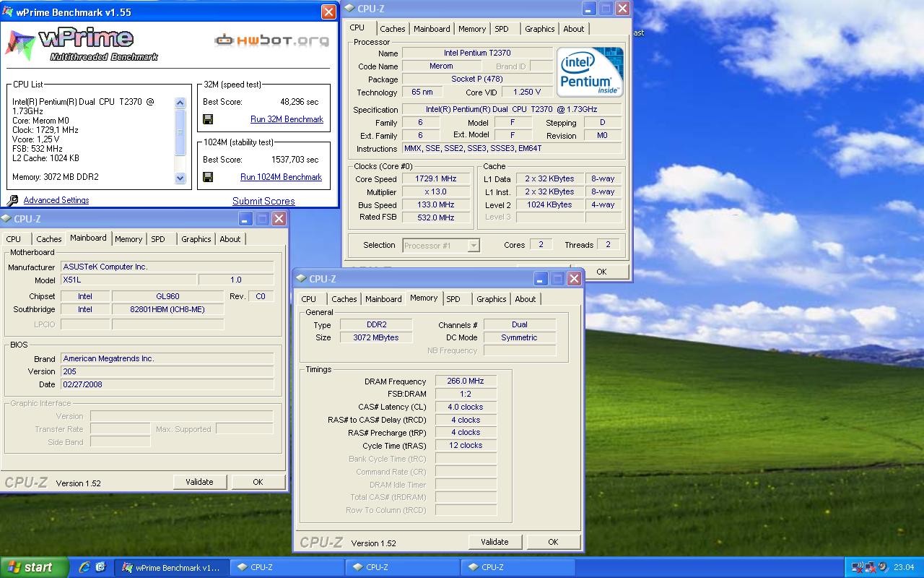Click Validate in Mainboard CPU-Z window

(x=199, y=482)
